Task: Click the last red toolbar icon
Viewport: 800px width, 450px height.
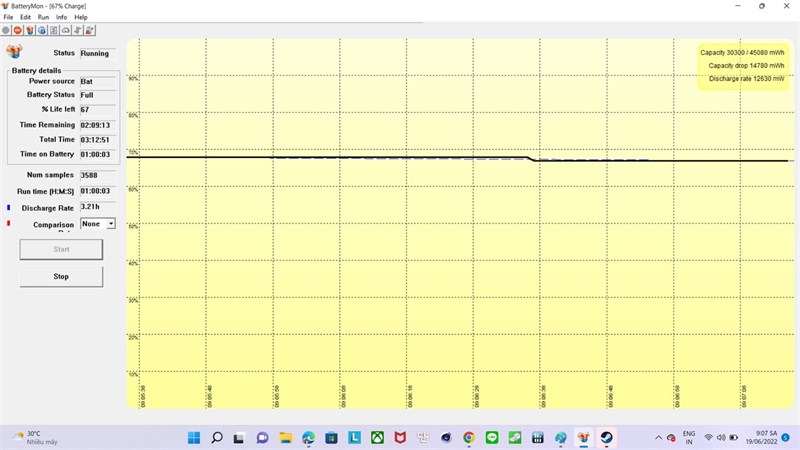Action: pos(90,30)
